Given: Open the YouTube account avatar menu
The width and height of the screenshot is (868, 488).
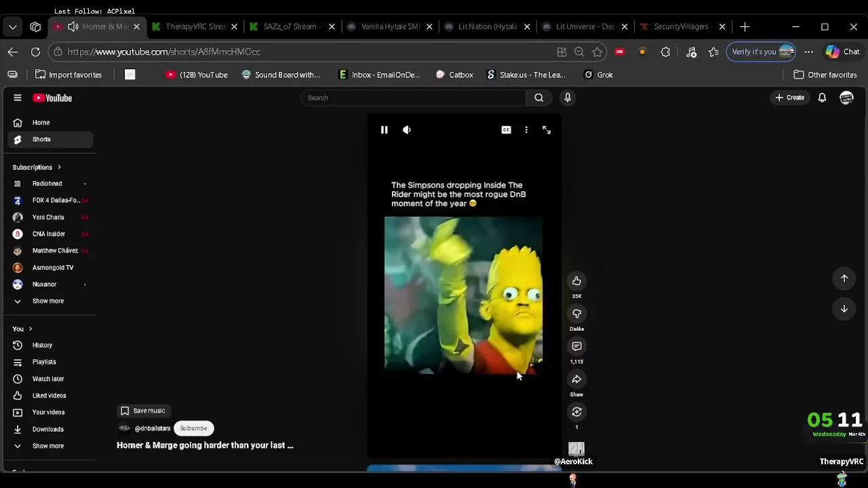Looking at the screenshot, I should click(846, 98).
